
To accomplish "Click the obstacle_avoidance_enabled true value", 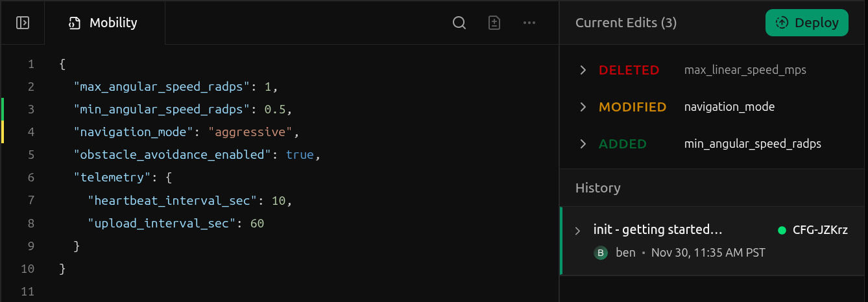I will (x=300, y=155).
